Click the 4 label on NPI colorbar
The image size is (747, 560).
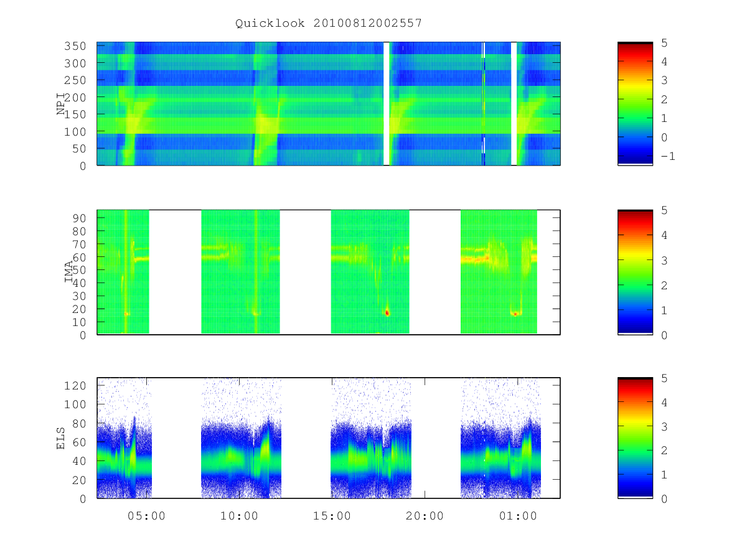point(664,62)
